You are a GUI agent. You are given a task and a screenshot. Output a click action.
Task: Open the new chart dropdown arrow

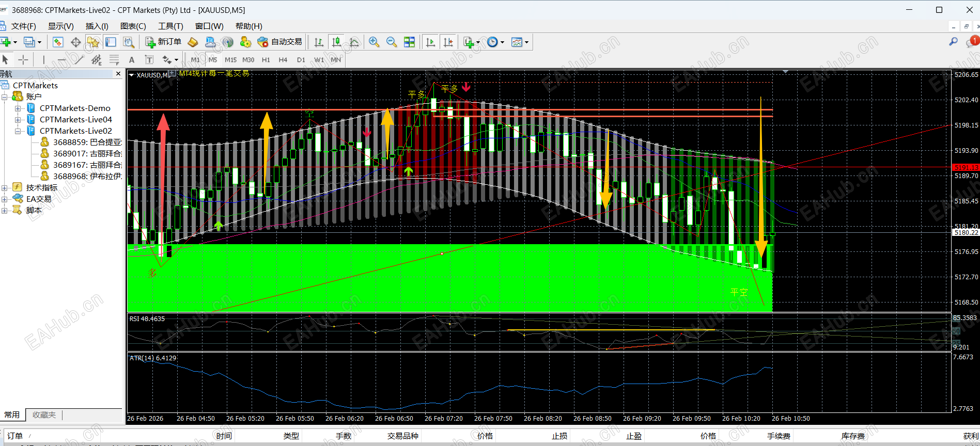click(15, 42)
